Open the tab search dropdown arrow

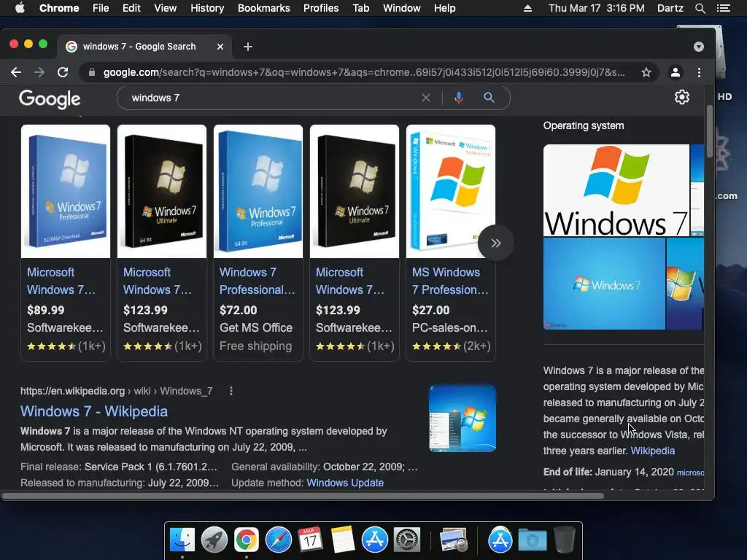[698, 47]
